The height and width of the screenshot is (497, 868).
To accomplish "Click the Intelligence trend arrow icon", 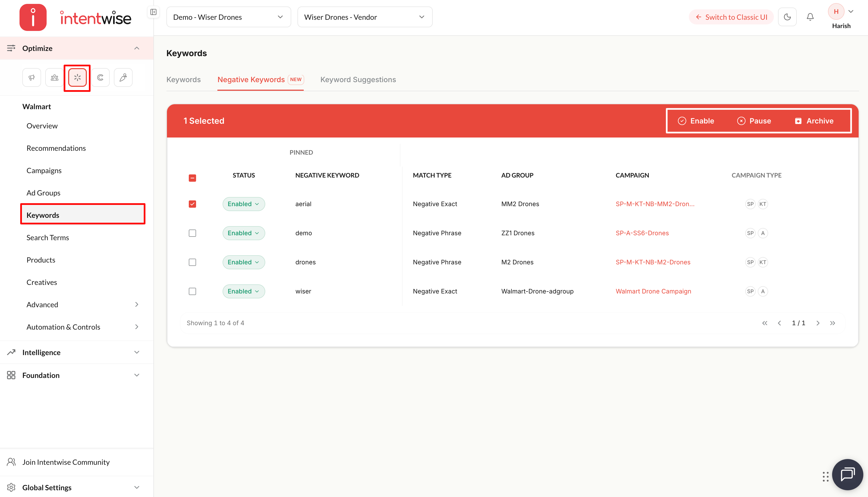I will click(x=11, y=352).
